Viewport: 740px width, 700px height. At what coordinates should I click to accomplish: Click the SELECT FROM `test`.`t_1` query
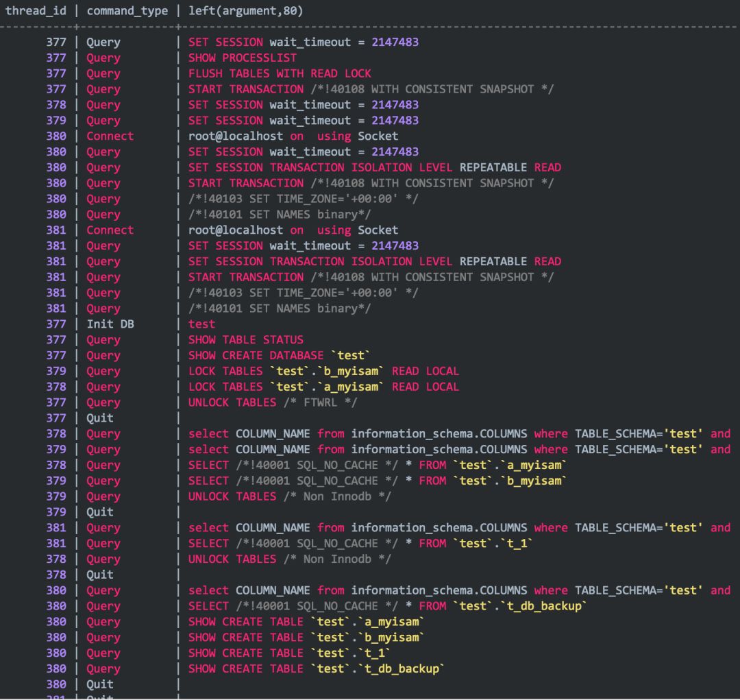tap(360, 544)
